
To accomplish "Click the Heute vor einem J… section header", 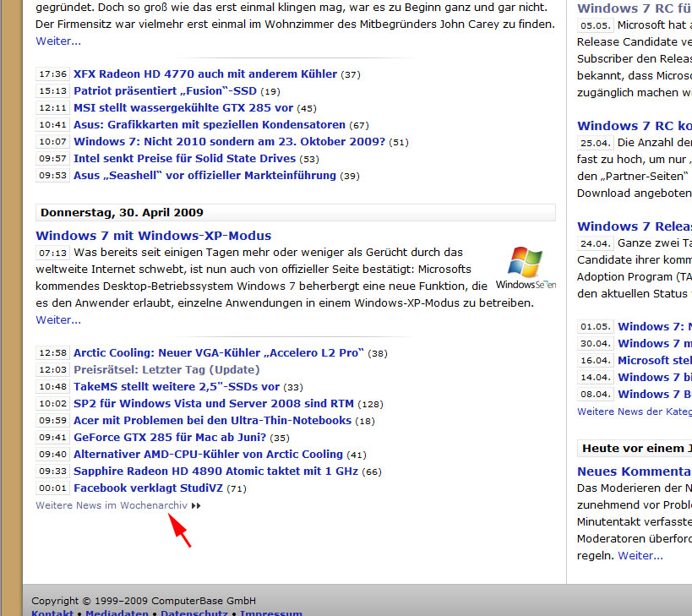I will [x=635, y=449].
